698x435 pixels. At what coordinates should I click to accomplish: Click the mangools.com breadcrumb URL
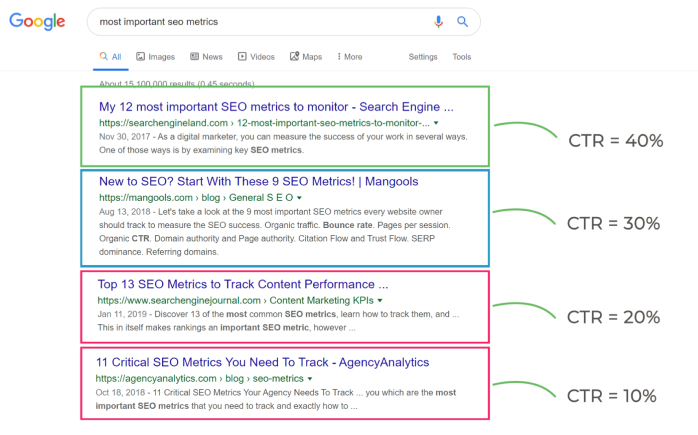[x=196, y=198]
